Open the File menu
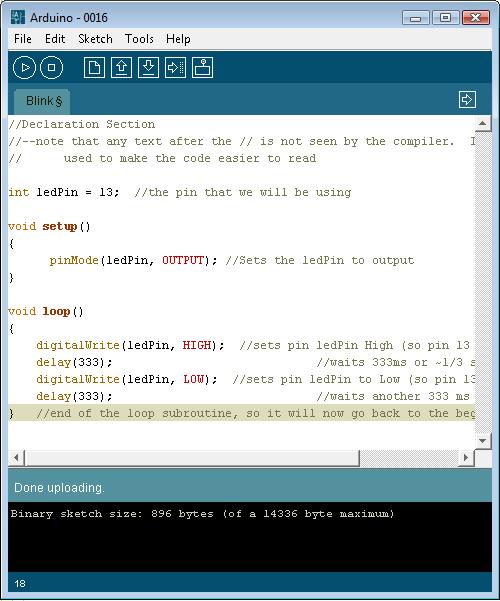The width and height of the screenshot is (500, 601). click(23, 39)
